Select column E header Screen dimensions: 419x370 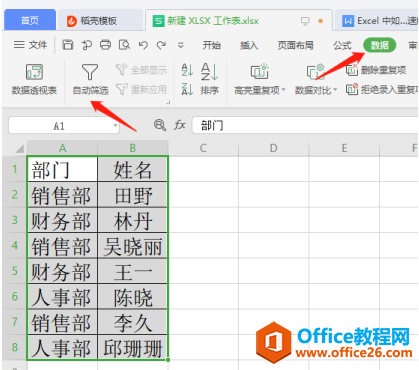(344, 148)
